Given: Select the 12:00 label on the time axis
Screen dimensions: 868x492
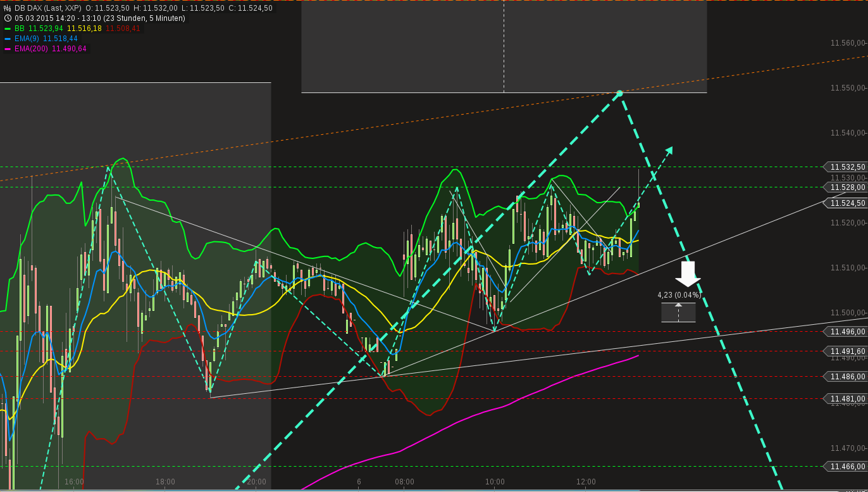Looking at the screenshot, I should [587, 482].
